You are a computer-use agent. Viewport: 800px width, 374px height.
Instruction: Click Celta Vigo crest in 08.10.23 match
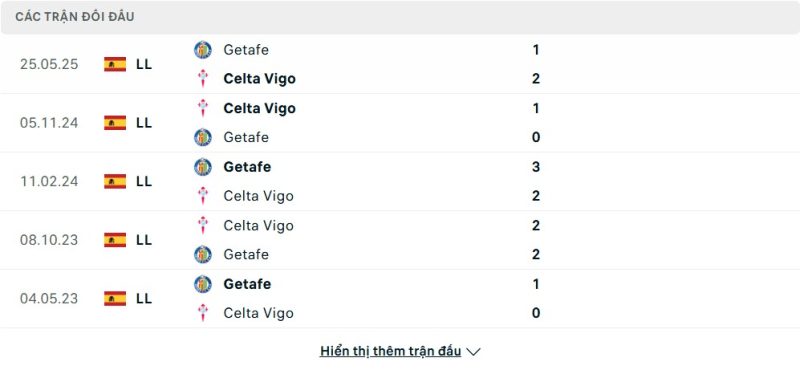[x=203, y=225]
